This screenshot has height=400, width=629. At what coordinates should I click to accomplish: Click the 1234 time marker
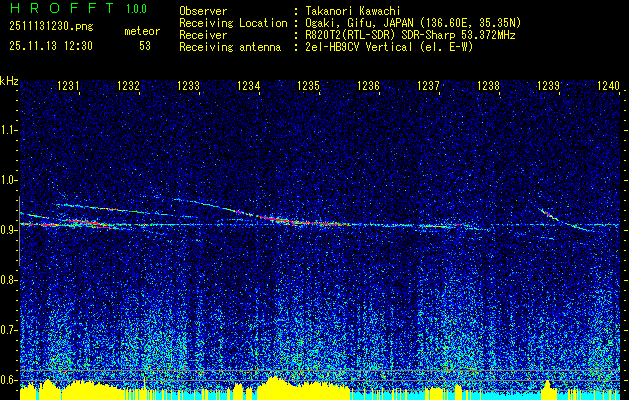[248, 85]
